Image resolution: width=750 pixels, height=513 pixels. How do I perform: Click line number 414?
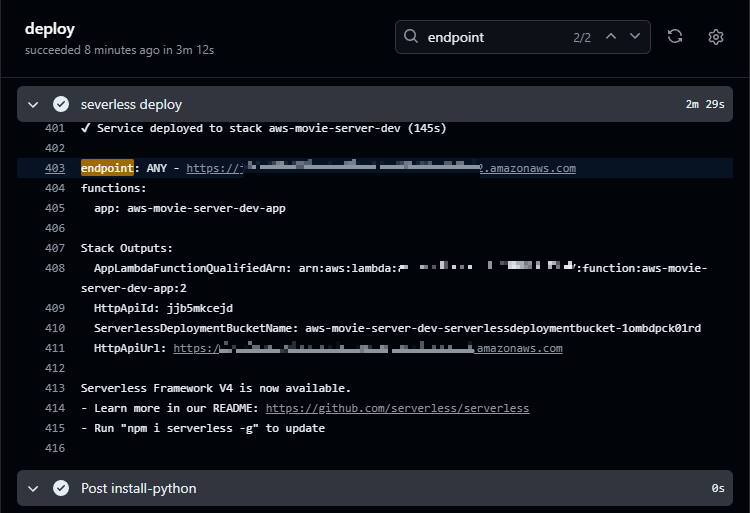point(55,408)
